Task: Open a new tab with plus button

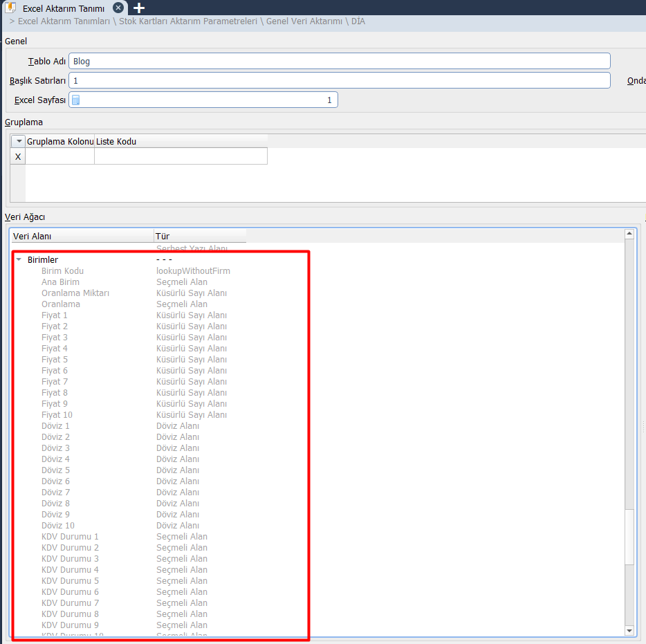Action: click(139, 8)
